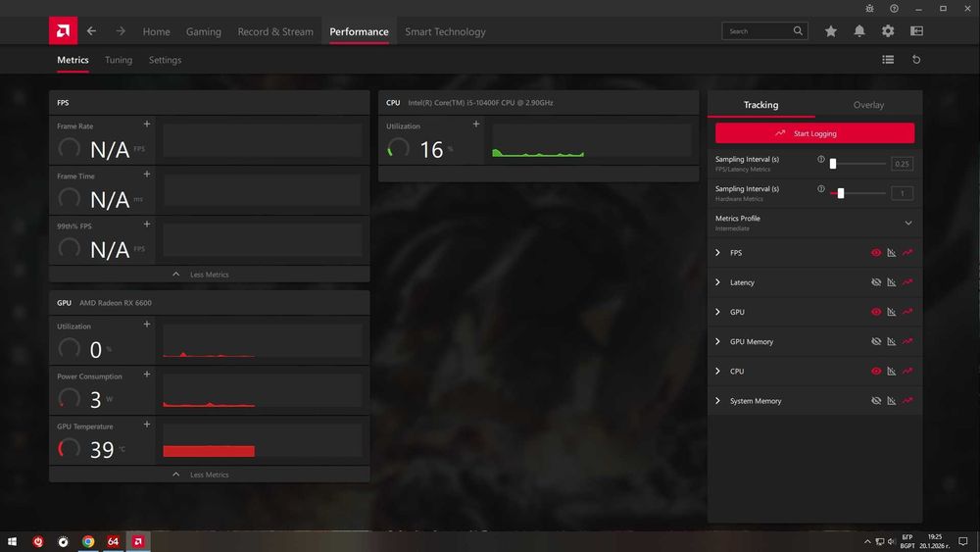Click the back arrow navigation icon

92,31
